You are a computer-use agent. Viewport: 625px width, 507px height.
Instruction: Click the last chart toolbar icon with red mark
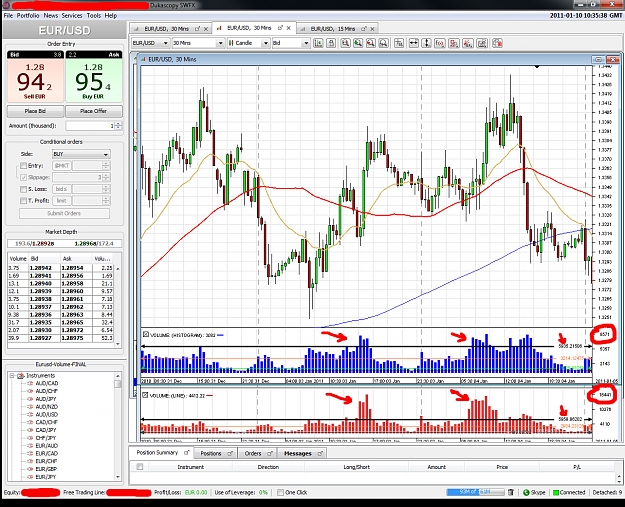pos(497,43)
